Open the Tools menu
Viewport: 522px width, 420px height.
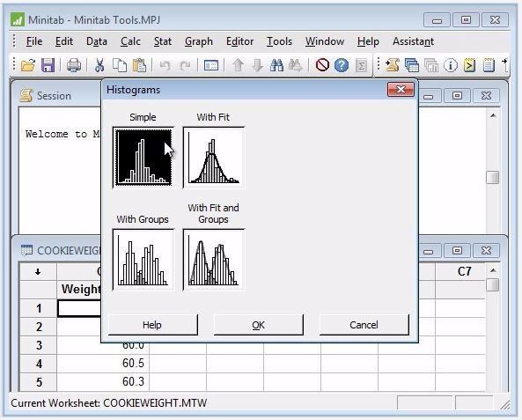tap(279, 41)
